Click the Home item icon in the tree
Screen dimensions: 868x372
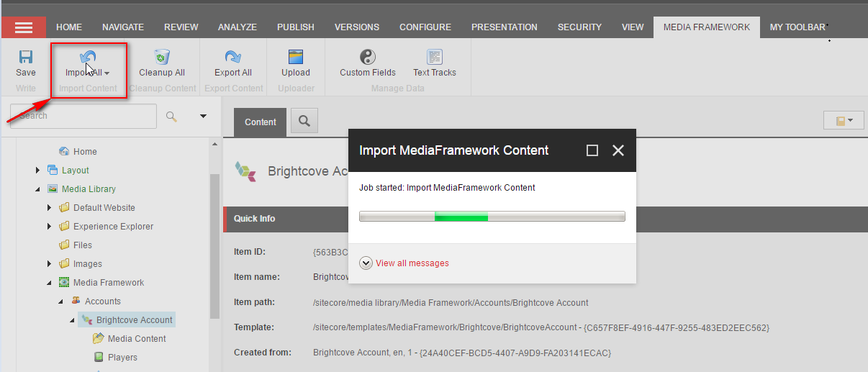click(x=64, y=152)
